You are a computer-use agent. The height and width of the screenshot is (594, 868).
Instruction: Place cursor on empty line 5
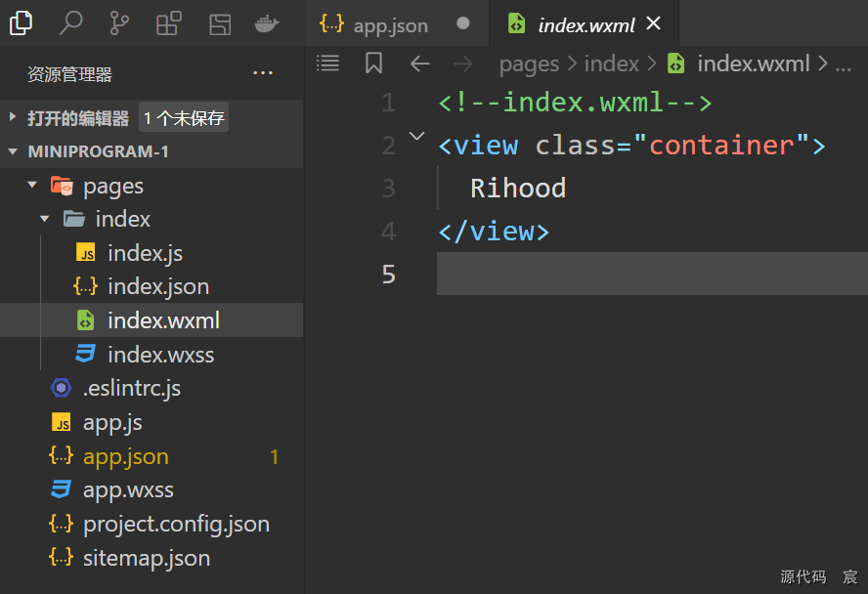pyautogui.click(x=652, y=274)
